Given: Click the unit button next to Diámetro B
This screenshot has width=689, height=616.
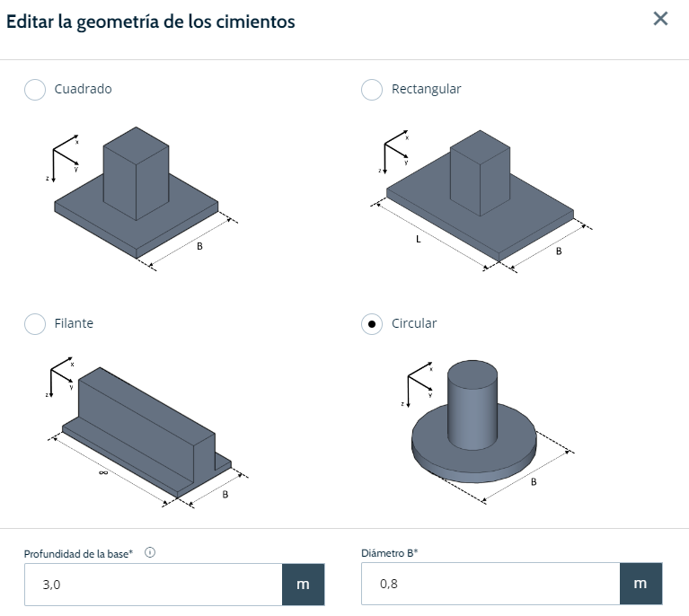Looking at the screenshot, I should tap(640, 585).
